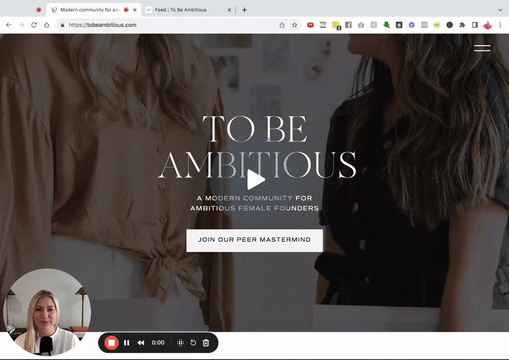Click the tobeambitious.com address field
Viewport: 509px width, 360px height.
click(167, 25)
